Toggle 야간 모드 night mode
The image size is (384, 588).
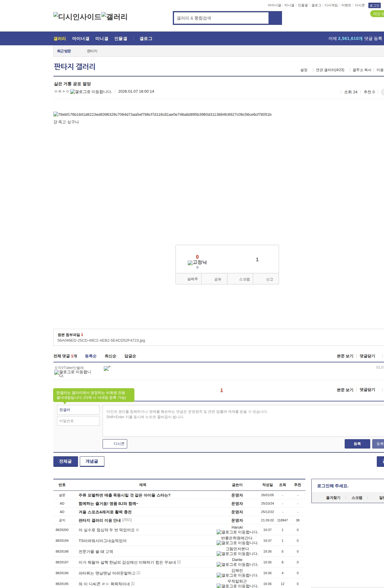[378, 14]
